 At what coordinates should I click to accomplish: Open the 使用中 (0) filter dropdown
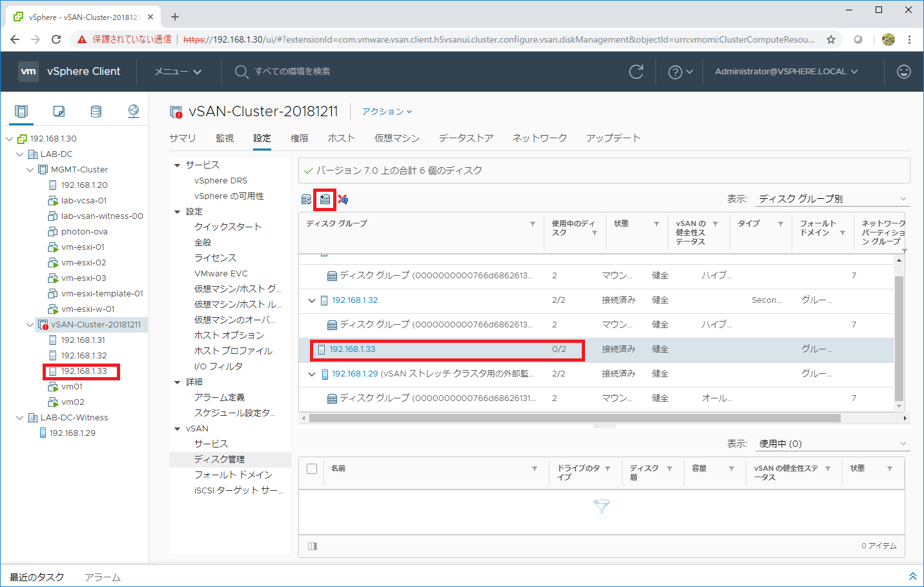(x=833, y=444)
